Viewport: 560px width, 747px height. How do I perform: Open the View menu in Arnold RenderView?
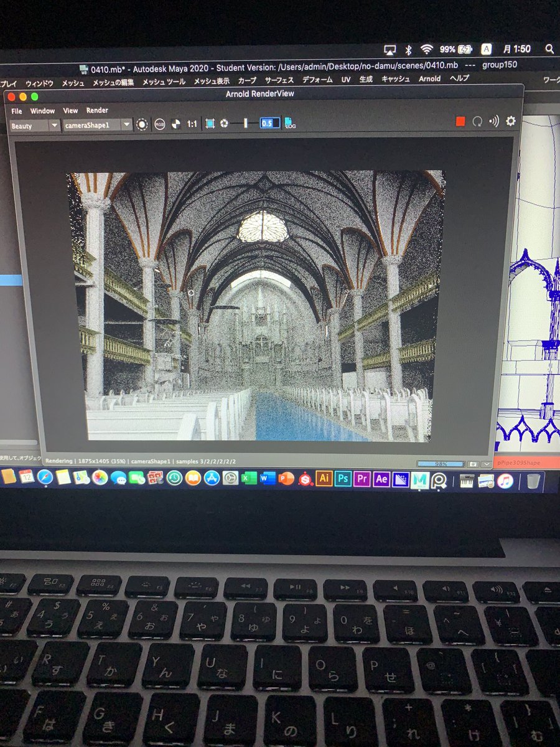(x=70, y=111)
